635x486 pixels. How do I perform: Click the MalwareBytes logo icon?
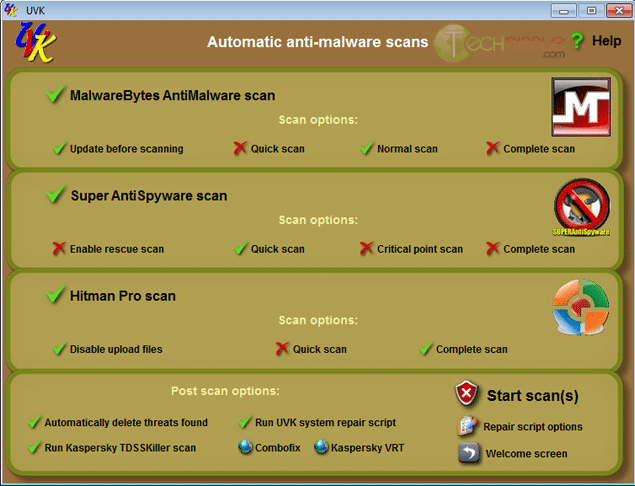pyautogui.click(x=581, y=107)
